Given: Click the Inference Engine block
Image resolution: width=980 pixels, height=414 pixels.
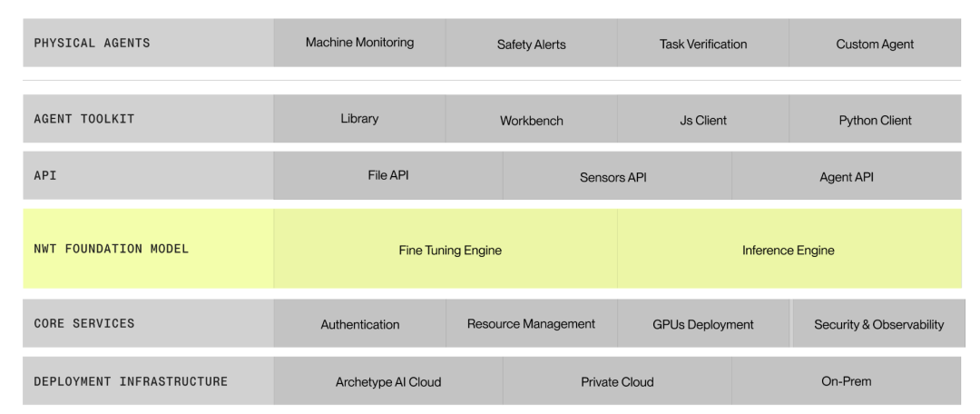Looking at the screenshot, I should [x=789, y=249].
